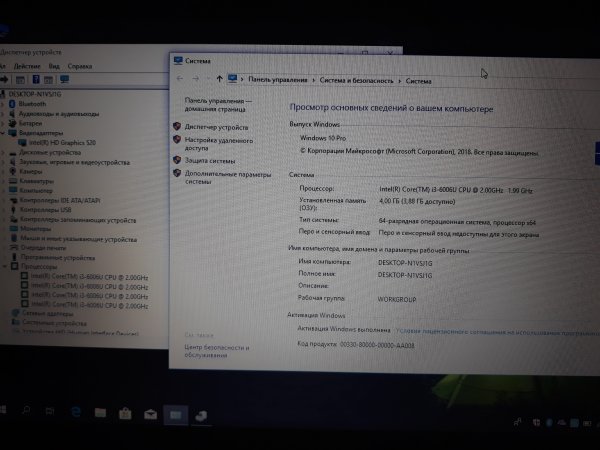Open File Explorer from the taskbar
The height and width of the screenshot is (450, 600).
(x=100, y=412)
